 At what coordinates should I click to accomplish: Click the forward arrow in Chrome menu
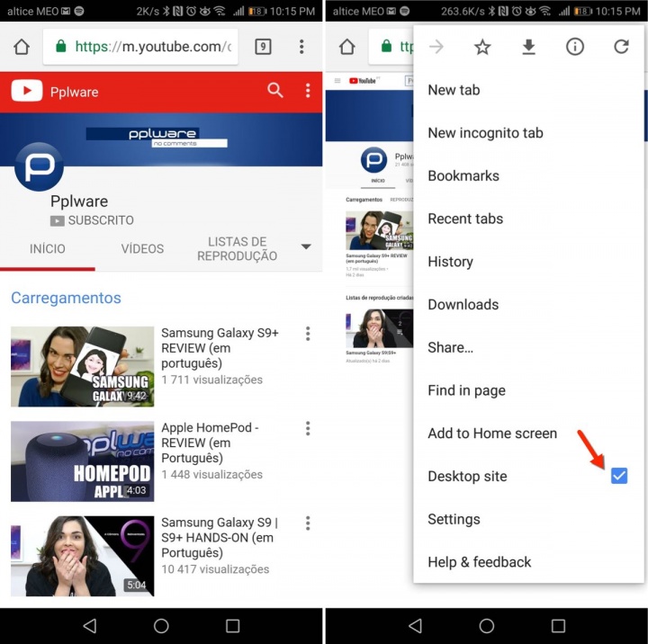[x=436, y=47]
